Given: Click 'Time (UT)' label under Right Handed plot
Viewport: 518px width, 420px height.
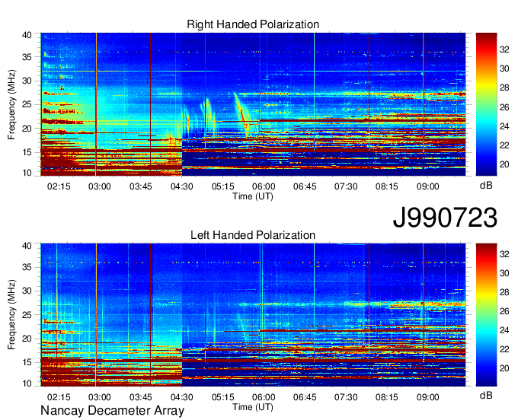Looking at the screenshot, I should pyautogui.click(x=253, y=196).
